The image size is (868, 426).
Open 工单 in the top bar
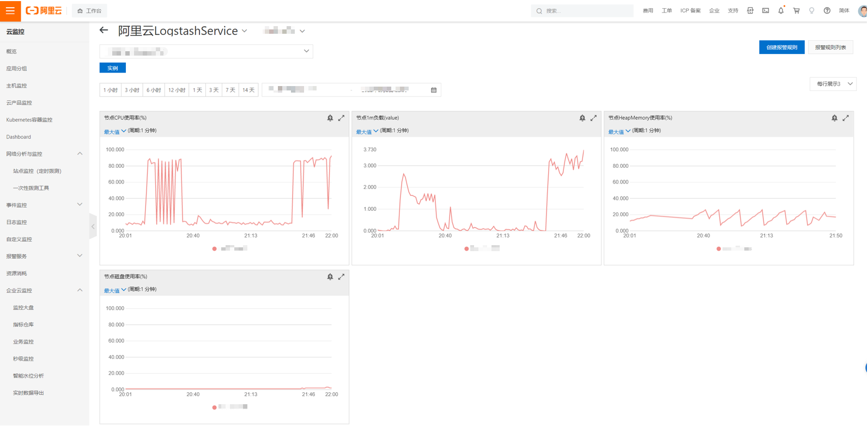(667, 10)
